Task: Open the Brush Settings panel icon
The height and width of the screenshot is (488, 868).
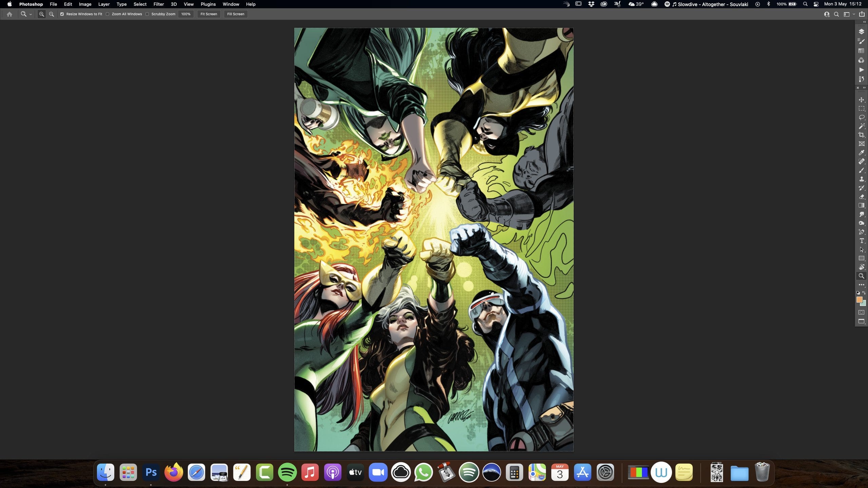Action: click(861, 41)
